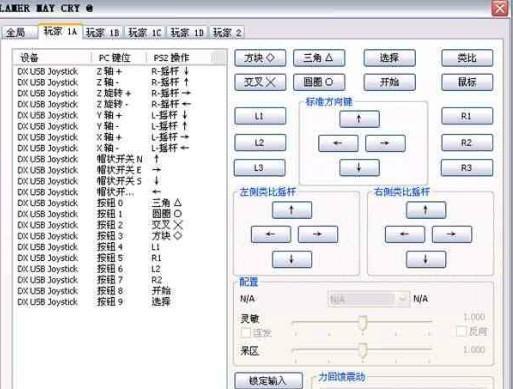Viewport: 513px width, 389px height.
Task: Select the 按钮 1 圆圈 binding row
Action: pos(119,214)
